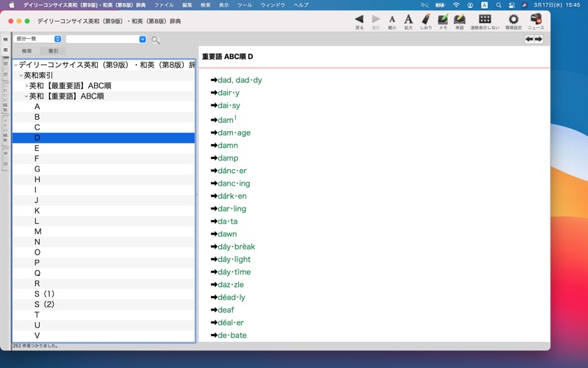Expand 英和【最重要語】ABC順 node
The width and height of the screenshot is (588, 368).
[x=26, y=86]
